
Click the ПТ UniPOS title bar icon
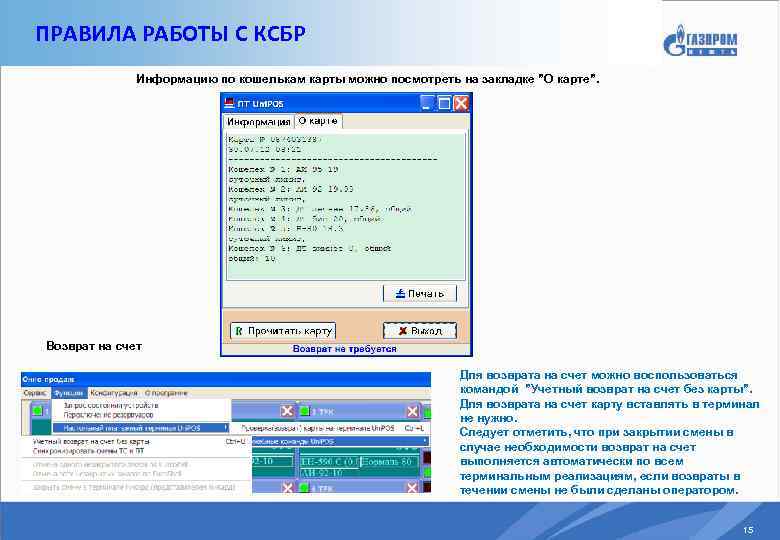(x=229, y=103)
